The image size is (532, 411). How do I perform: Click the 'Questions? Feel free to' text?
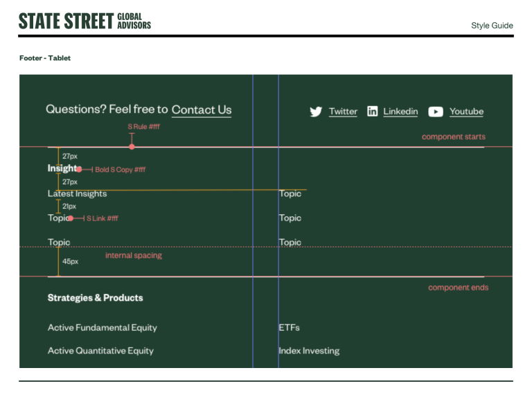(x=107, y=110)
